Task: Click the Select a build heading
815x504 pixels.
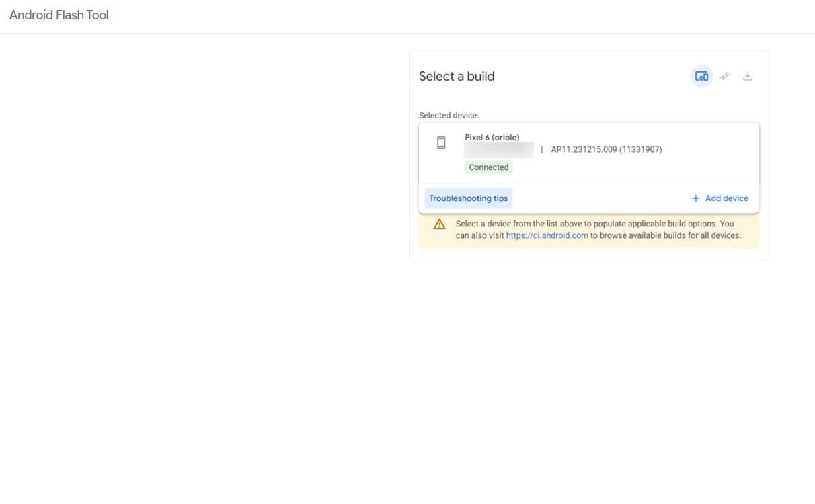Action: (457, 76)
